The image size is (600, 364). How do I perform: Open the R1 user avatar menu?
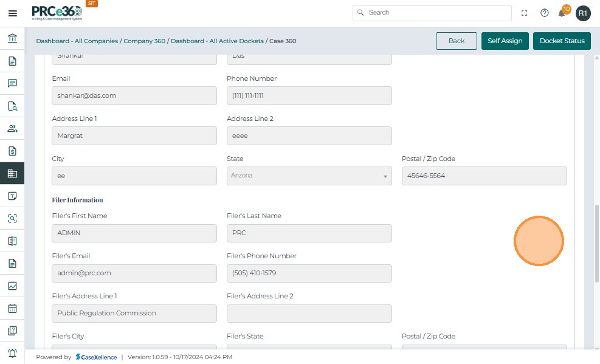[x=583, y=13]
